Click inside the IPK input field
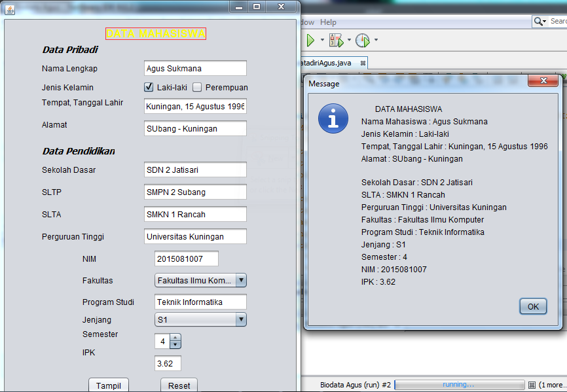 (167, 362)
